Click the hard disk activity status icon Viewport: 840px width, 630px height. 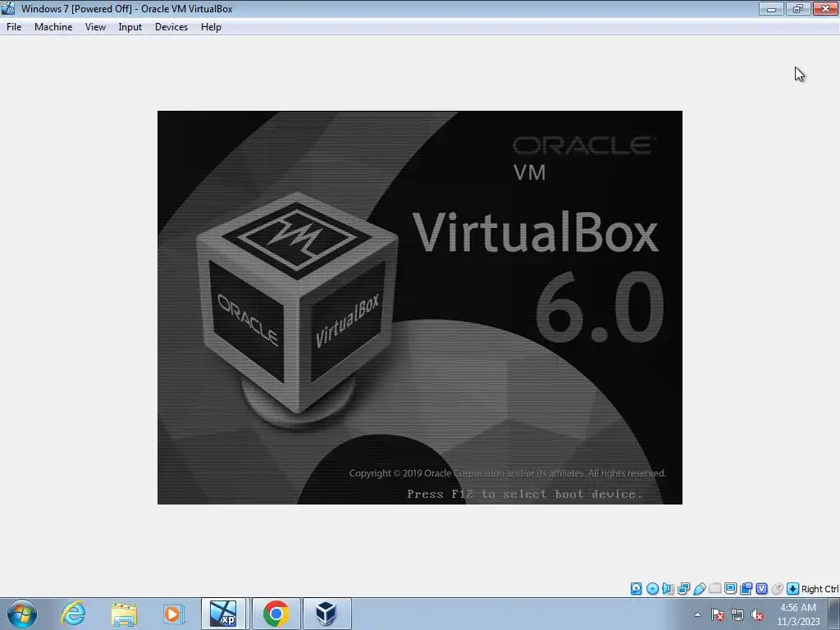click(x=636, y=589)
